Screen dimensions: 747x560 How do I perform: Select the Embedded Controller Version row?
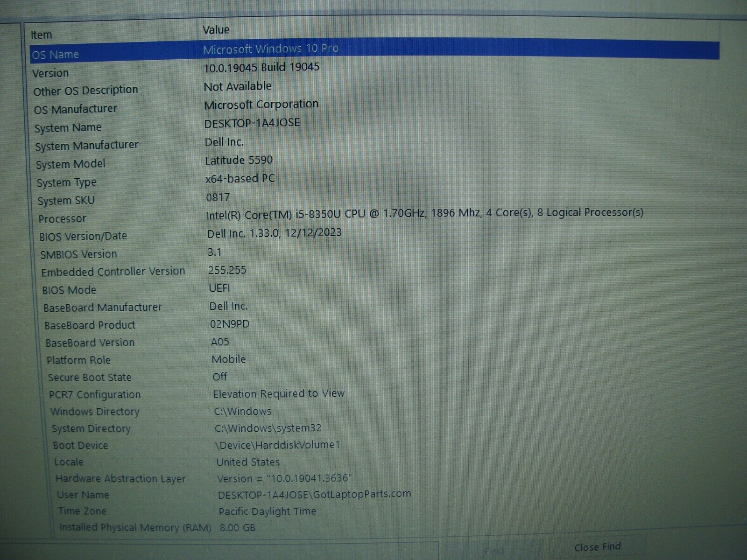113,272
